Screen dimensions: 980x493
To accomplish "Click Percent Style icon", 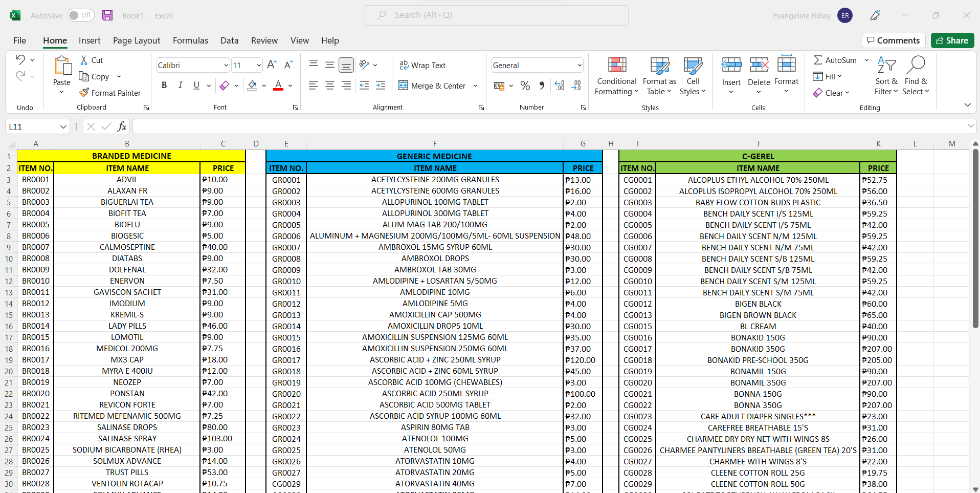I will (x=525, y=85).
